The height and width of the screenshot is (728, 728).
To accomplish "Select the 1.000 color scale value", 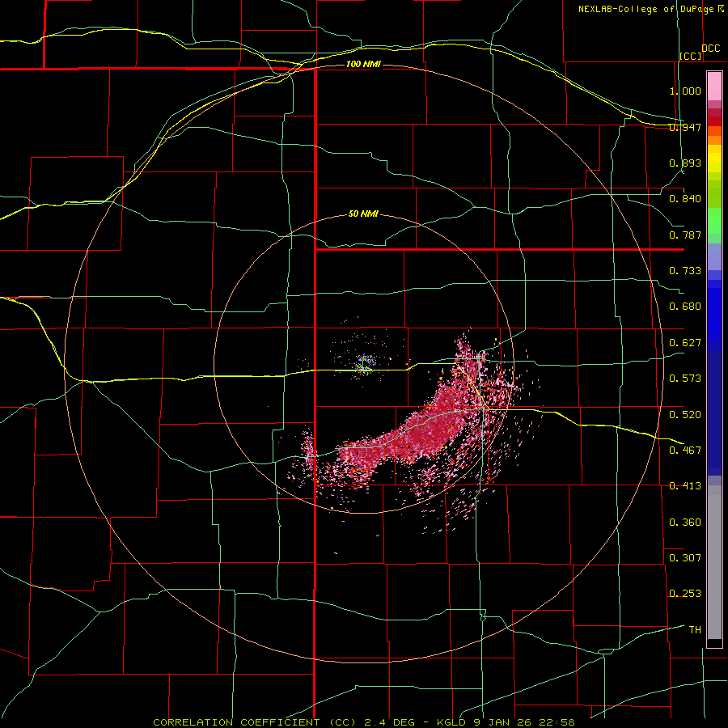I will (685, 91).
